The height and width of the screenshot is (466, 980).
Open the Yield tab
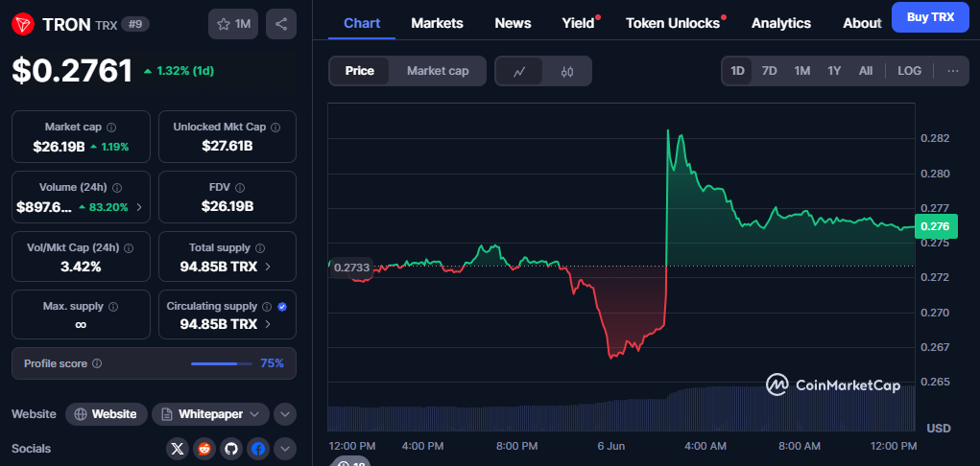click(x=578, y=23)
